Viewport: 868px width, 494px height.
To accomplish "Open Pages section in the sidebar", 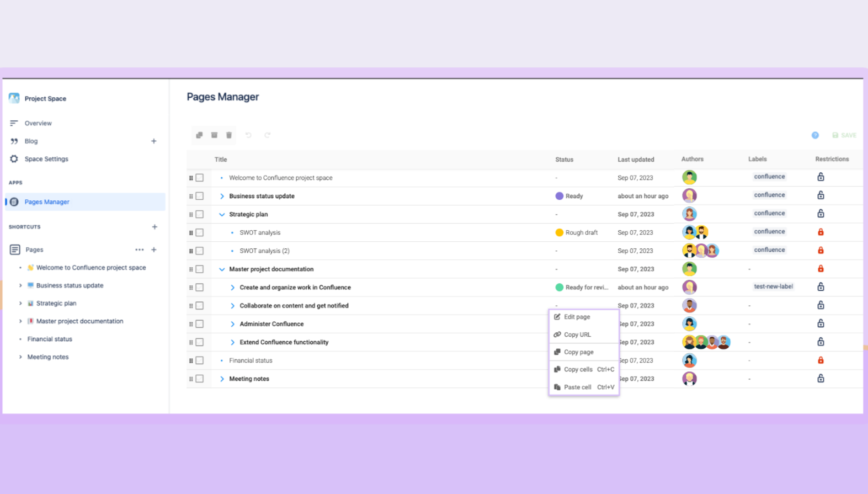I will pyautogui.click(x=34, y=249).
